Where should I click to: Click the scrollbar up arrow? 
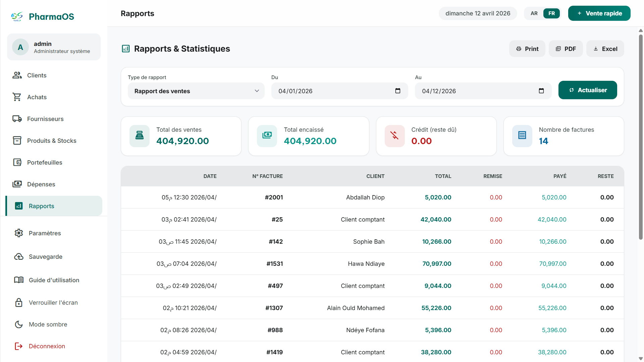pyautogui.click(x=641, y=31)
